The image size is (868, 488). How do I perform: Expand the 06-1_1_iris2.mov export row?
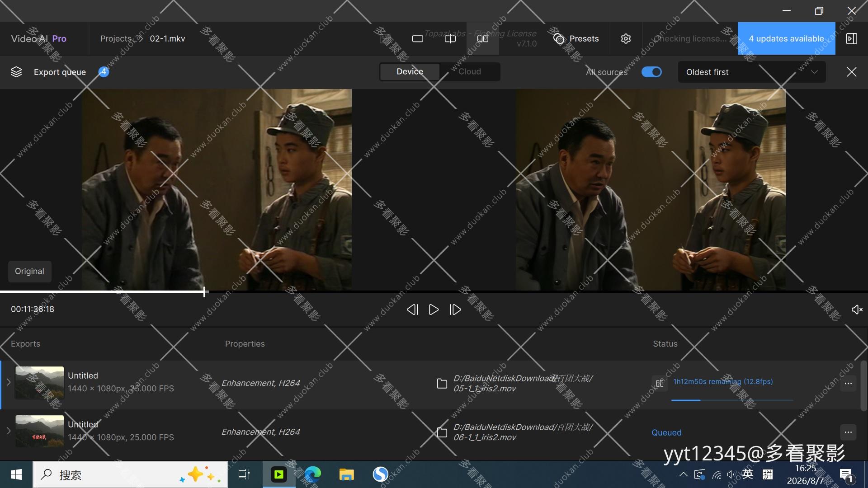pos(9,431)
